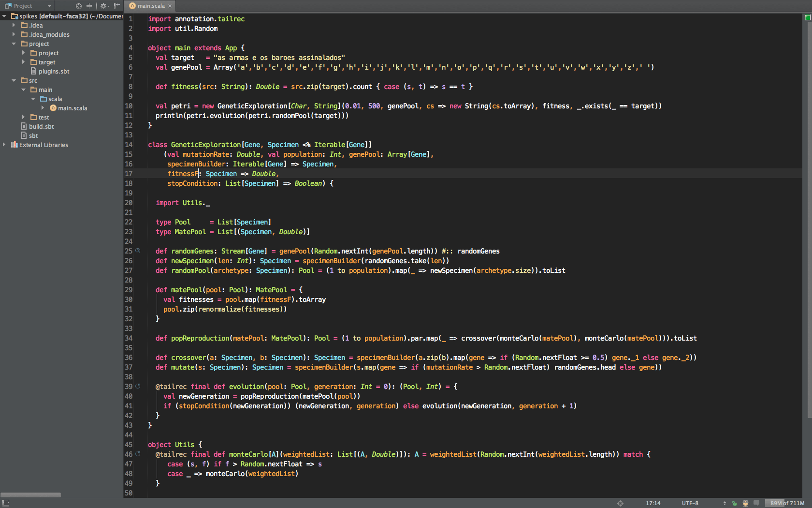Hide the Project panel with the hide icon
The height and width of the screenshot is (508, 812).
coord(116,6)
